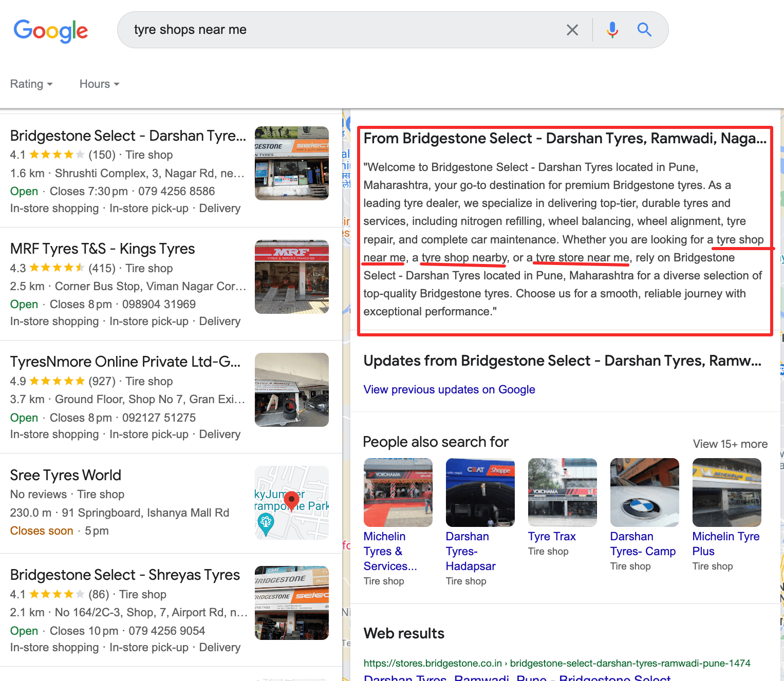This screenshot has height=681, width=784.
Task: Select Michelin Tyres & Services suggestion
Action: pyautogui.click(x=390, y=551)
